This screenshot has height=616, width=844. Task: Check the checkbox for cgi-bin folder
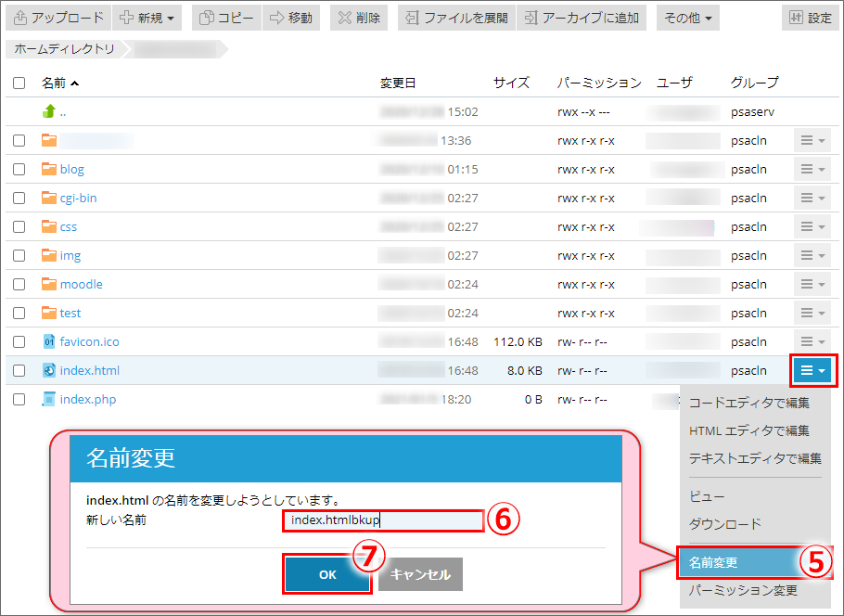coord(19,198)
